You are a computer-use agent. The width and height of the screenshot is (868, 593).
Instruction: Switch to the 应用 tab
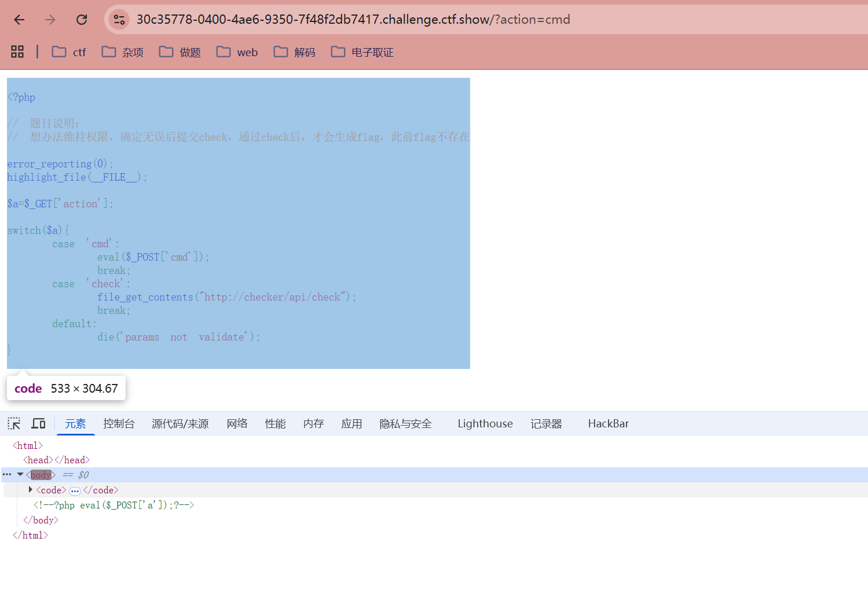[x=351, y=424]
